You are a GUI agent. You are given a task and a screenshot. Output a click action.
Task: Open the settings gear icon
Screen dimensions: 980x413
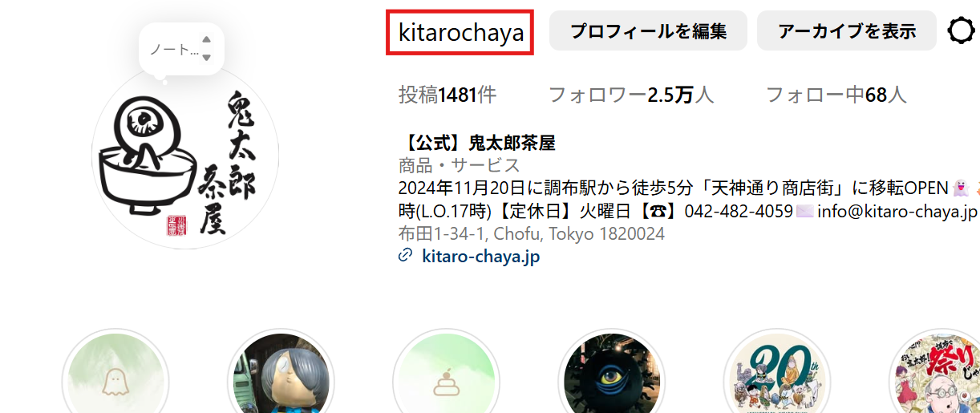pos(962,31)
